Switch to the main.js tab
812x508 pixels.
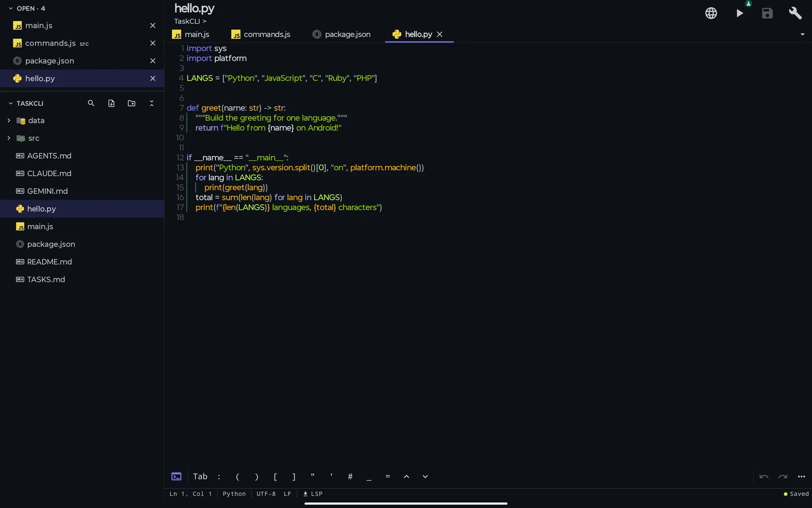coord(191,34)
